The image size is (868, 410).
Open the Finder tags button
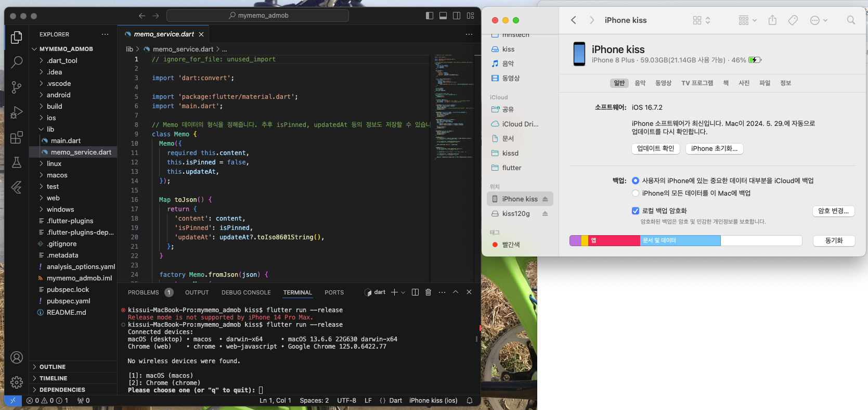[793, 20]
